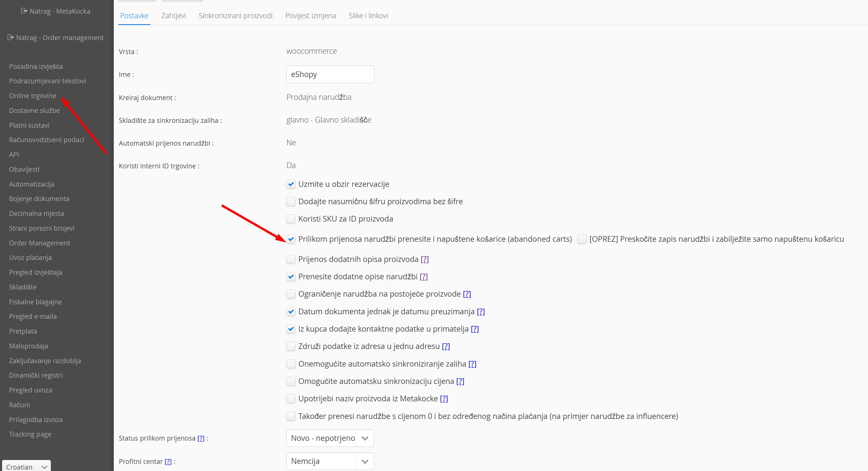Go to Dostavne službe settings
The image size is (868, 471).
[x=34, y=111]
